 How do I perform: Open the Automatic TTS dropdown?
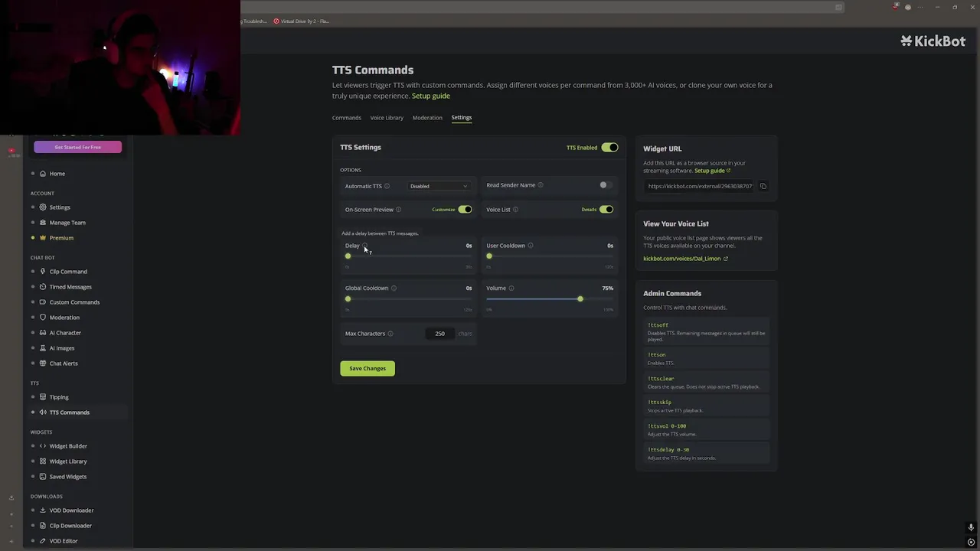point(438,186)
